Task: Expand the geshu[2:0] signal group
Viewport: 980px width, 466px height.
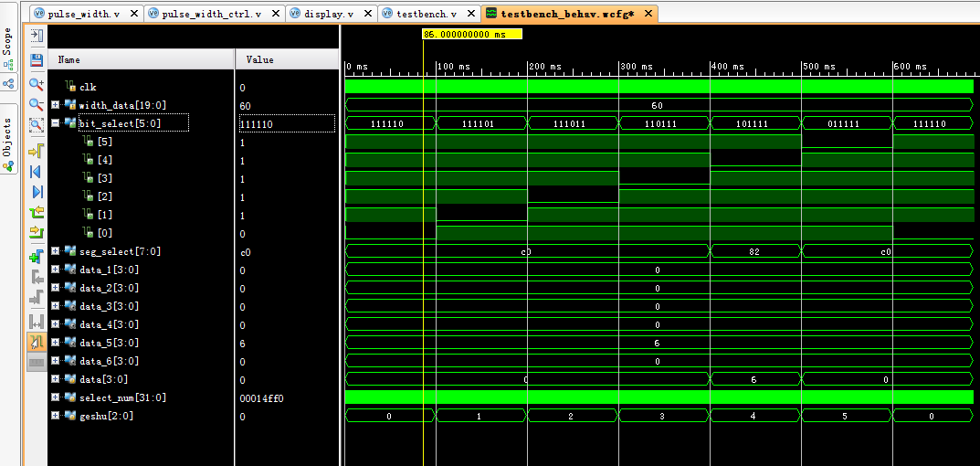Action: pyautogui.click(x=56, y=416)
